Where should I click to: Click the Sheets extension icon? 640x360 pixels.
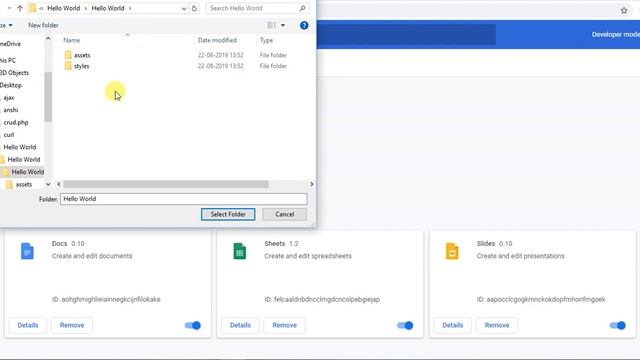pos(240,251)
